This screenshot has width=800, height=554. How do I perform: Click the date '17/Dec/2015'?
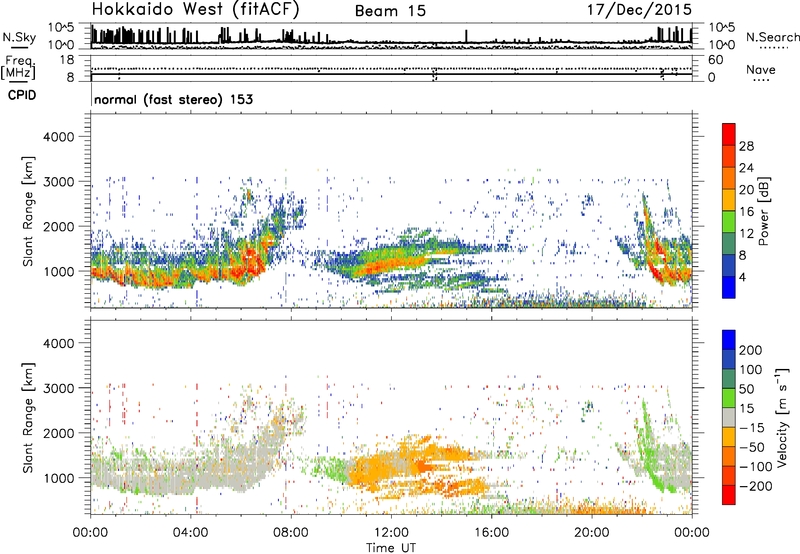[x=639, y=9]
